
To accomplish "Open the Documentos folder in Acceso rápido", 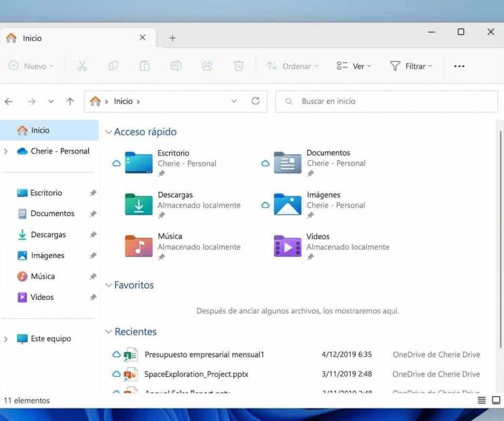I will [321, 162].
